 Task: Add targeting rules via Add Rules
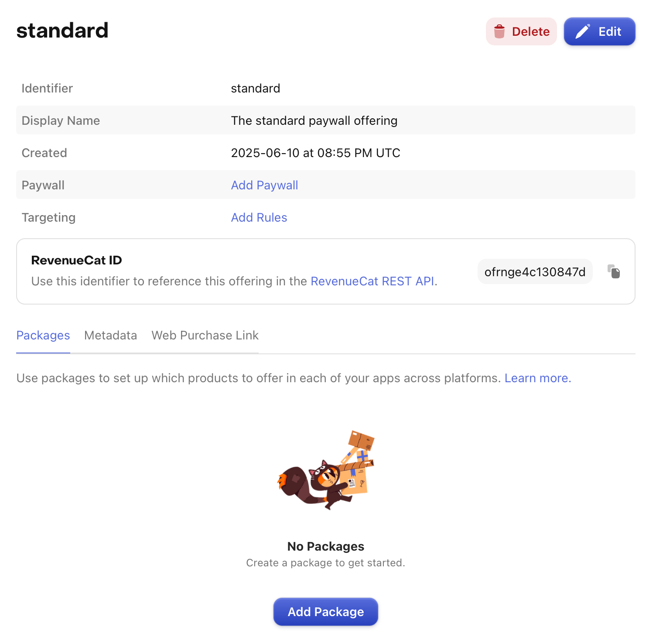tap(259, 217)
